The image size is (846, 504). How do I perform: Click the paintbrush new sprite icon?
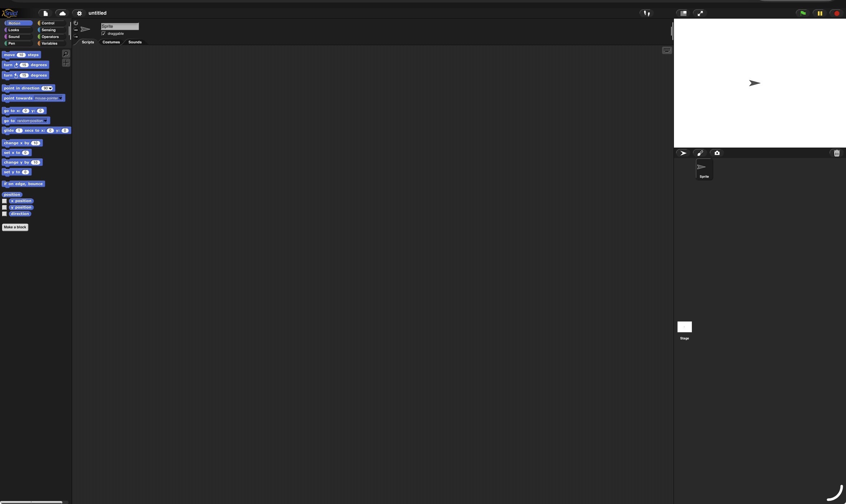(x=700, y=153)
